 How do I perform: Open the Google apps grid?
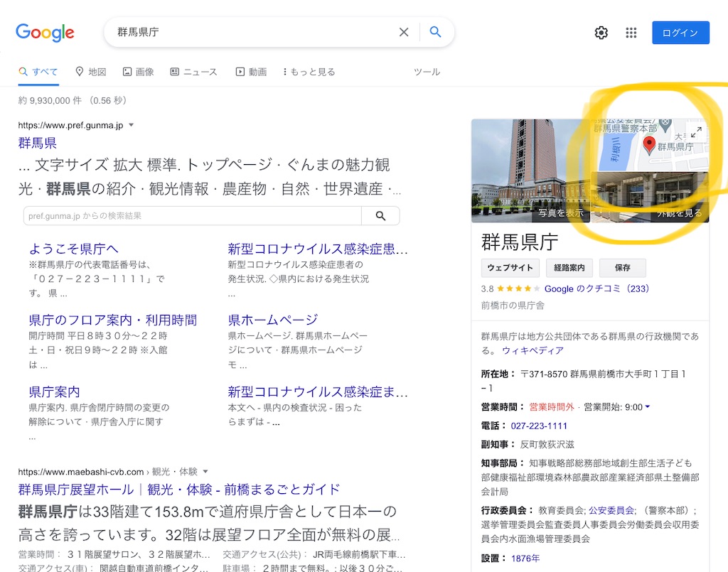[631, 33]
